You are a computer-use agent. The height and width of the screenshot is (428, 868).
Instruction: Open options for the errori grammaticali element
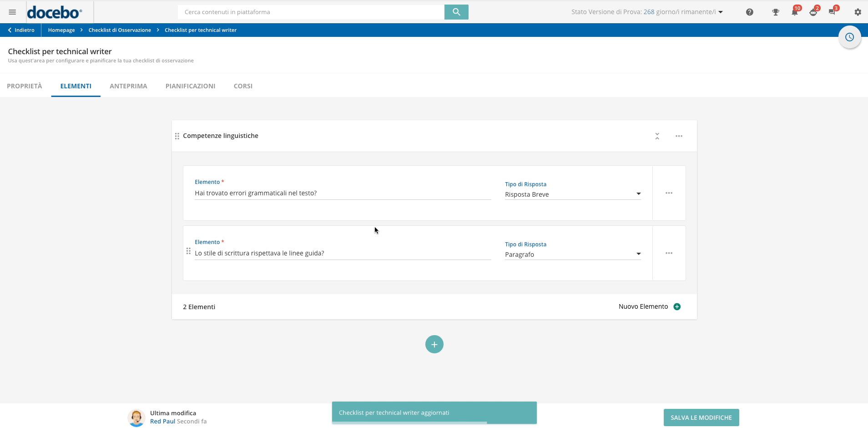pos(669,193)
